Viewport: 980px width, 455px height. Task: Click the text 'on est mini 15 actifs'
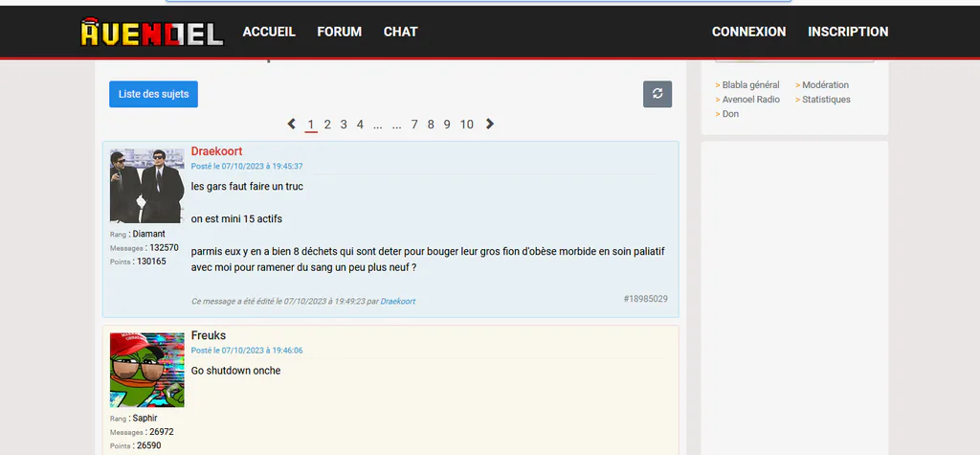tap(236, 219)
